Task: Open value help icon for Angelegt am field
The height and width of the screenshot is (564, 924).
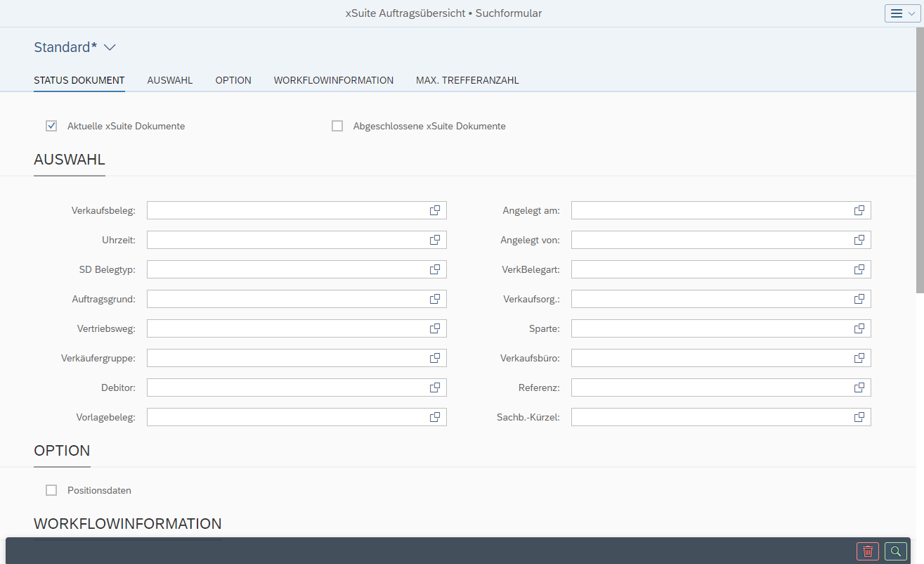Action: (859, 210)
